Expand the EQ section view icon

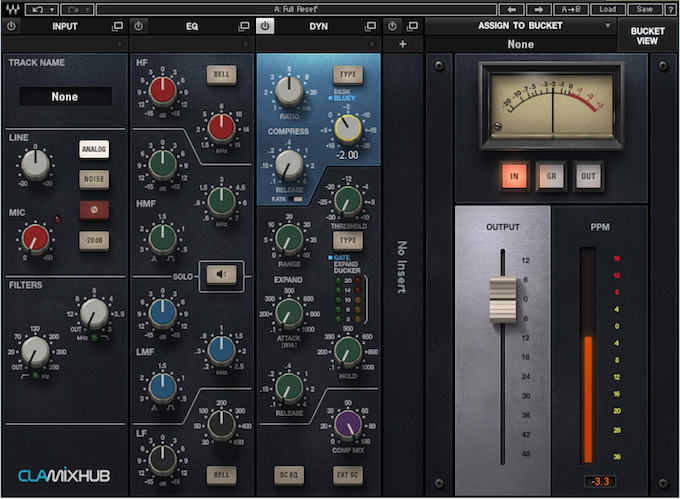(x=244, y=26)
